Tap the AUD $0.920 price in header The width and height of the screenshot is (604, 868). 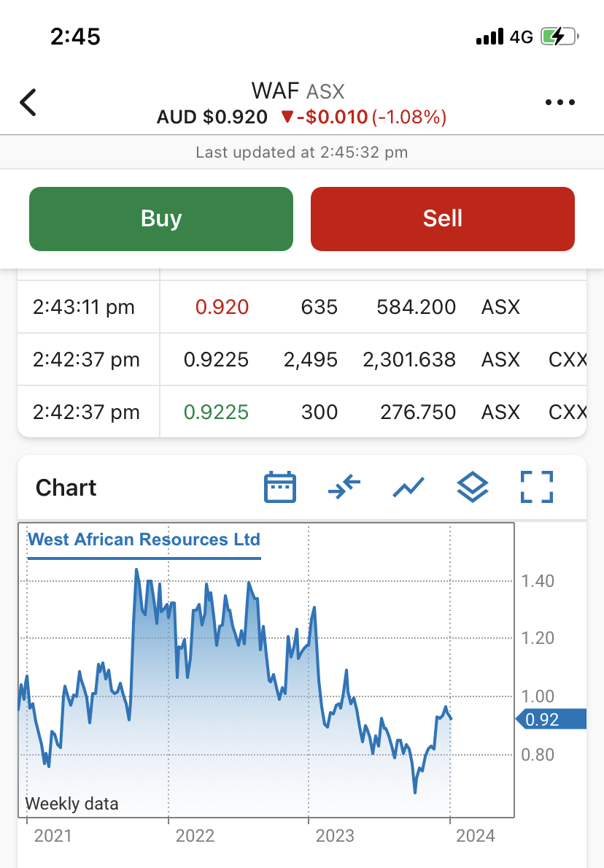[212, 117]
